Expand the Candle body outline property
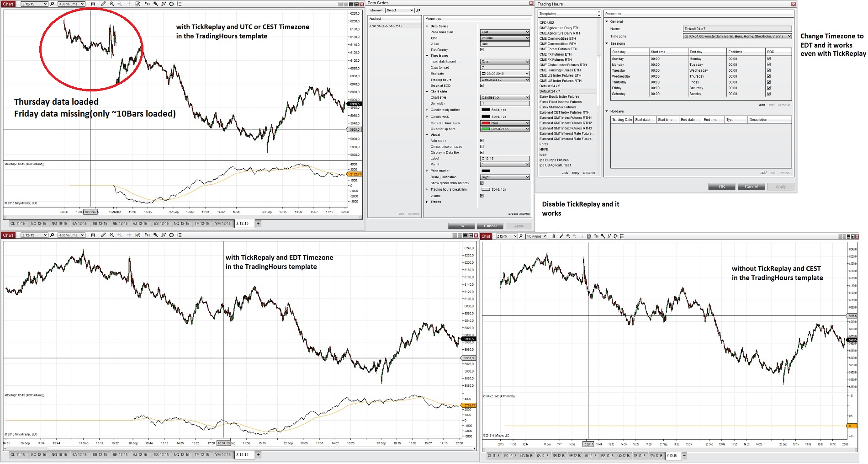This screenshot has width=868, height=464. point(427,110)
